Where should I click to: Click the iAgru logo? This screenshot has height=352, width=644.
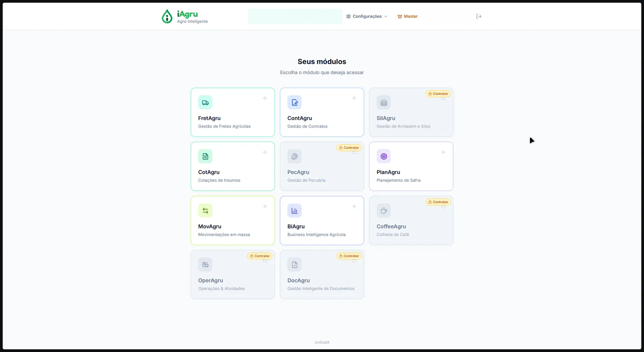tap(184, 16)
